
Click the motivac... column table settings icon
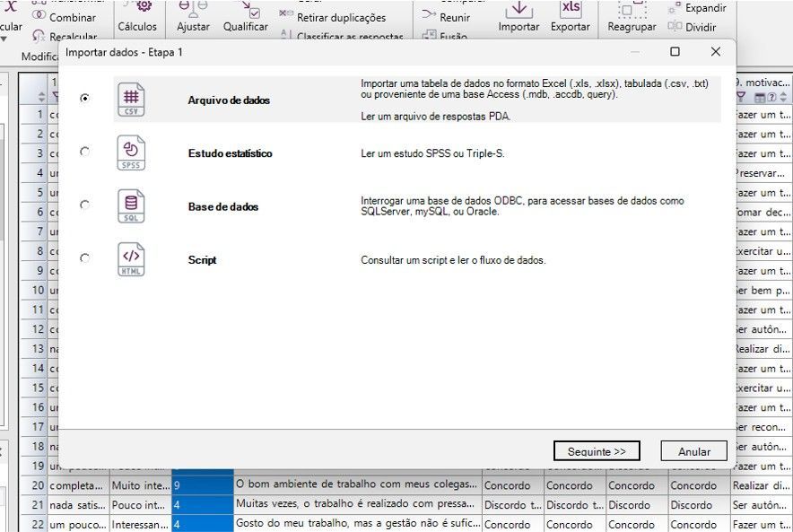(760, 97)
